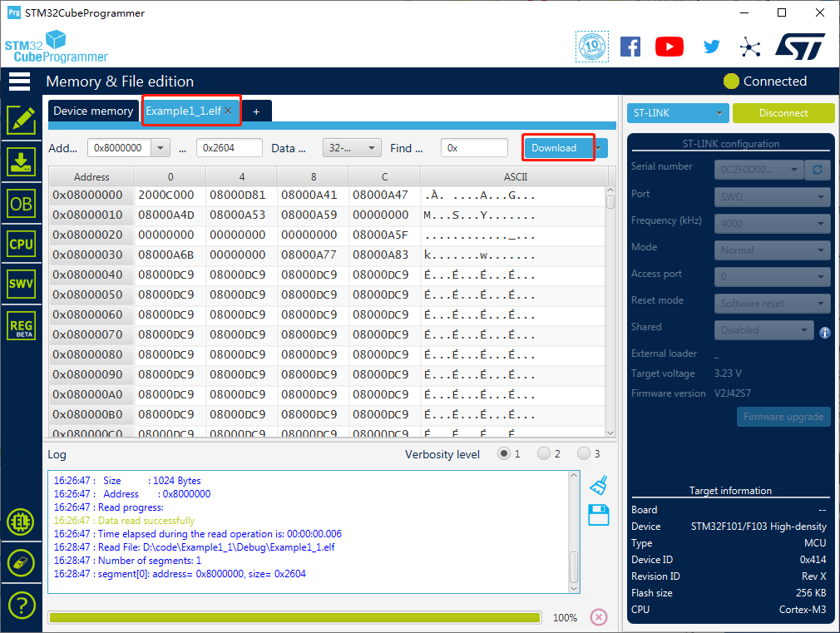This screenshot has height=633, width=840.
Task: Open REG BETA registers icon
Action: pos(21,326)
